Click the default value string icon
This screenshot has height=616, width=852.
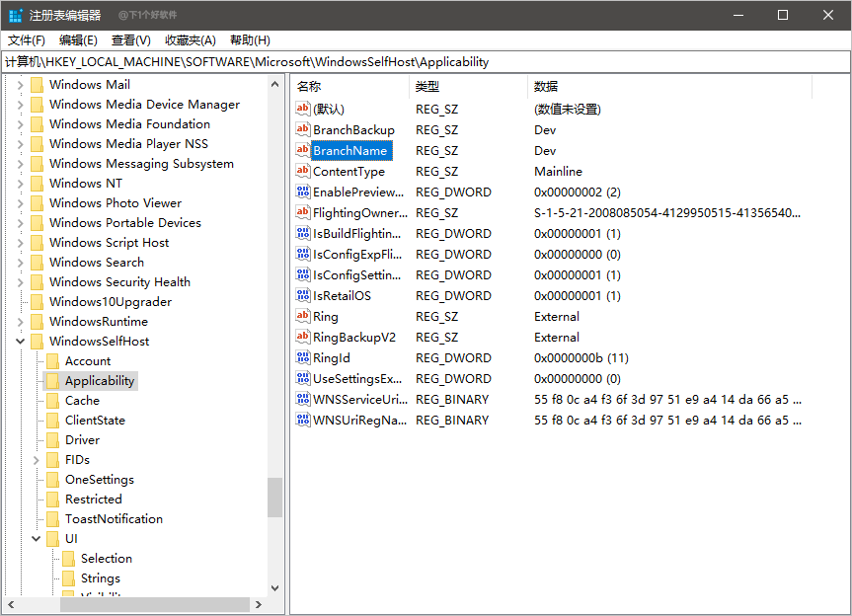click(303, 109)
